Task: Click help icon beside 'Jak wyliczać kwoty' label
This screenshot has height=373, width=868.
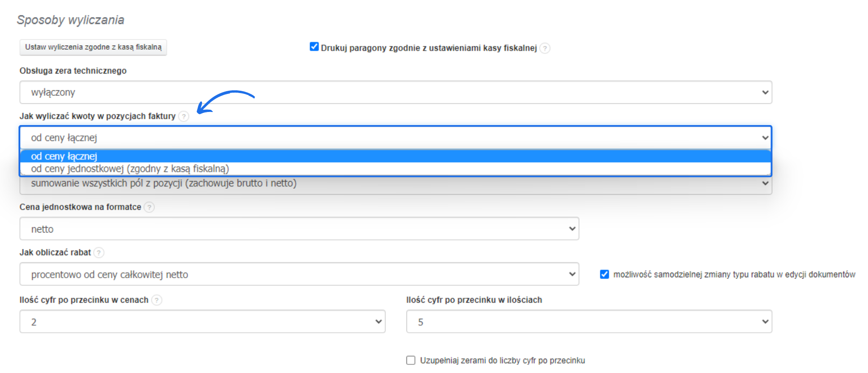Action: coord(184,117)
